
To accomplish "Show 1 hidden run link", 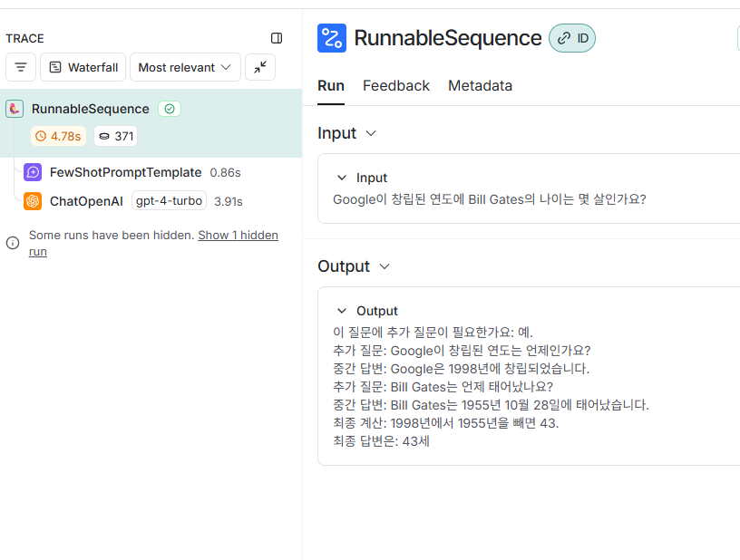I will coord(238,236).
